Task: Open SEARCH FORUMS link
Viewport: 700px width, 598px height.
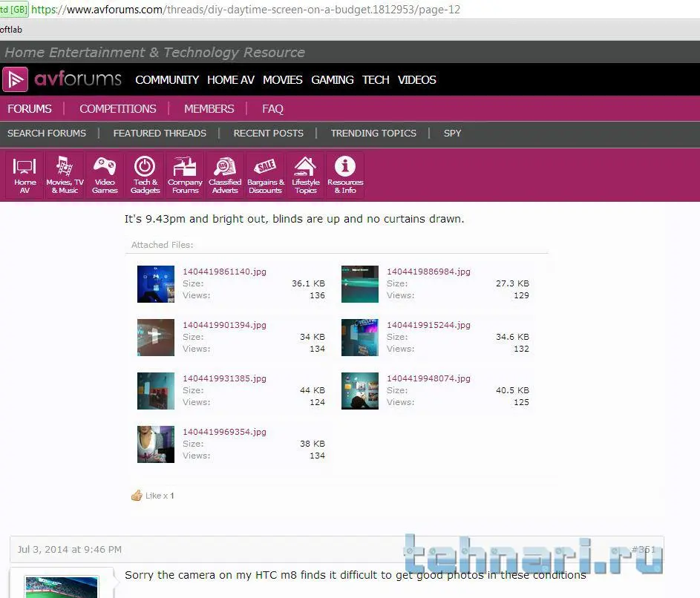Action: [x=47, y=134]
